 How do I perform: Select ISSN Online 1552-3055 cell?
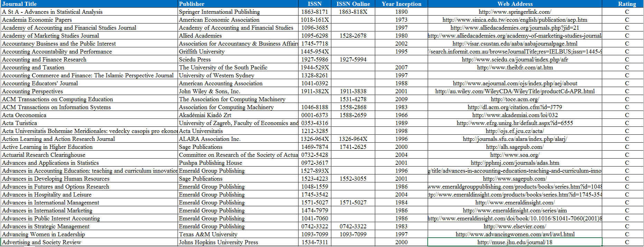(x=353, y=179)
